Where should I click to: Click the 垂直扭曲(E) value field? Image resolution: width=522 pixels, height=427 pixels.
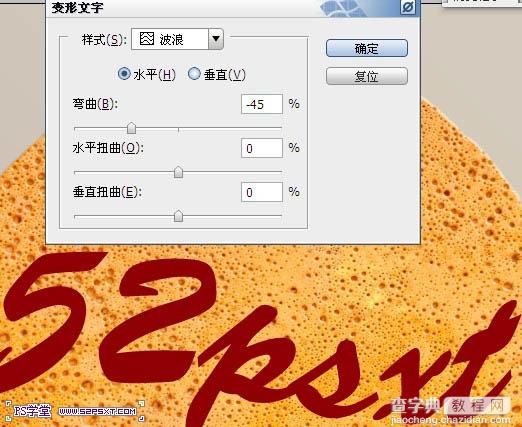coord(262,192)
